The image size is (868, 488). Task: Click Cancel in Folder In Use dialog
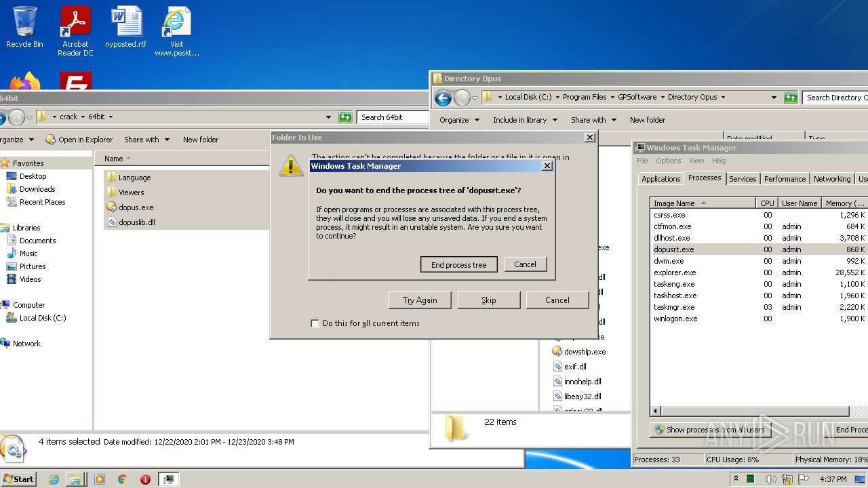(557, 300)
